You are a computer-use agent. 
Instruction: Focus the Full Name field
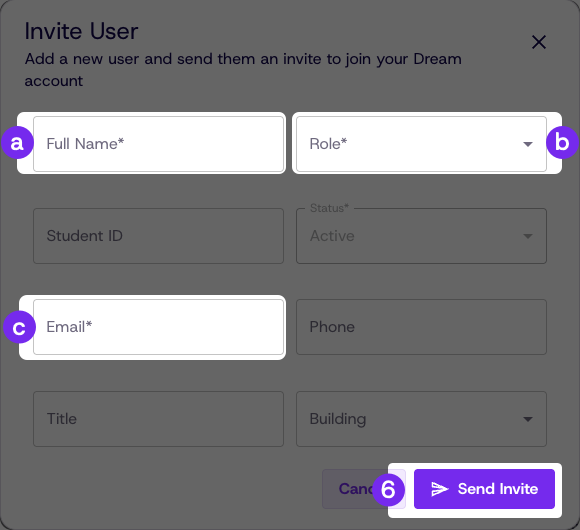pos(158,144)
